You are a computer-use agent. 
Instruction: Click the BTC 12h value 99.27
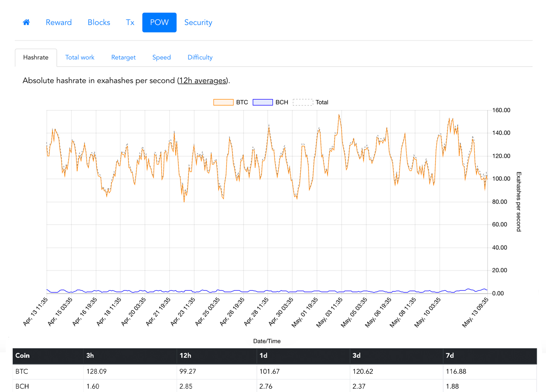[x=189, y=372]
